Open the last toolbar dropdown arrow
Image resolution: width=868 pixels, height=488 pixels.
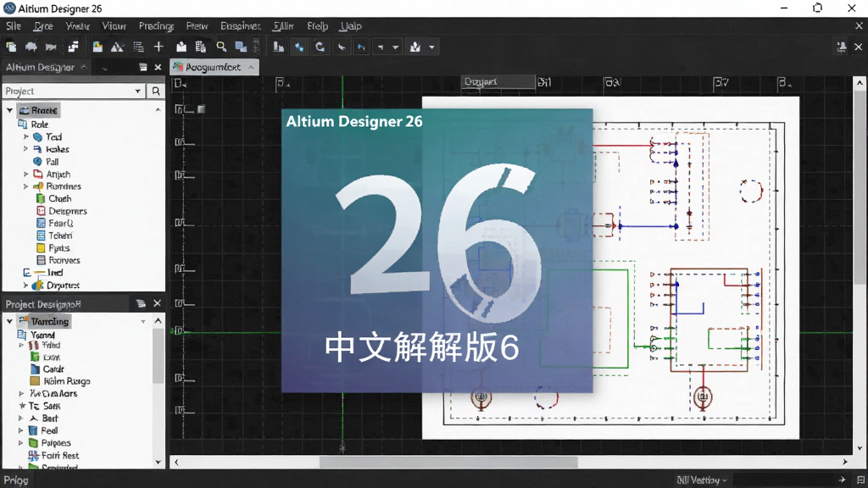tap(431, 47)
